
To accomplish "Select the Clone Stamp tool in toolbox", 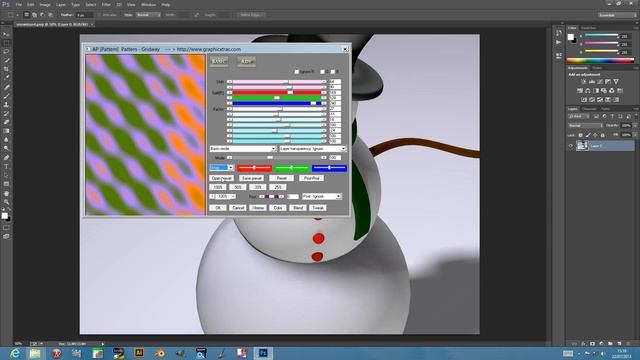I will (6, 105).
